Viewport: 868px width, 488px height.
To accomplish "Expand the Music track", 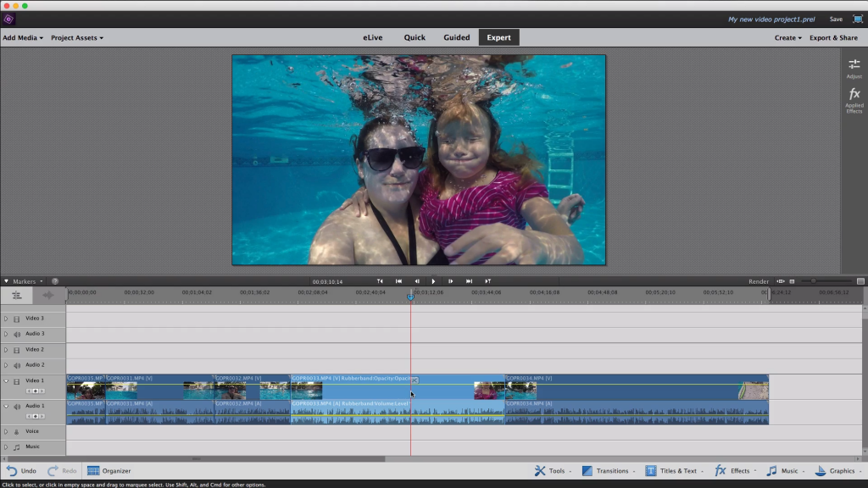I will coord(6,447).
